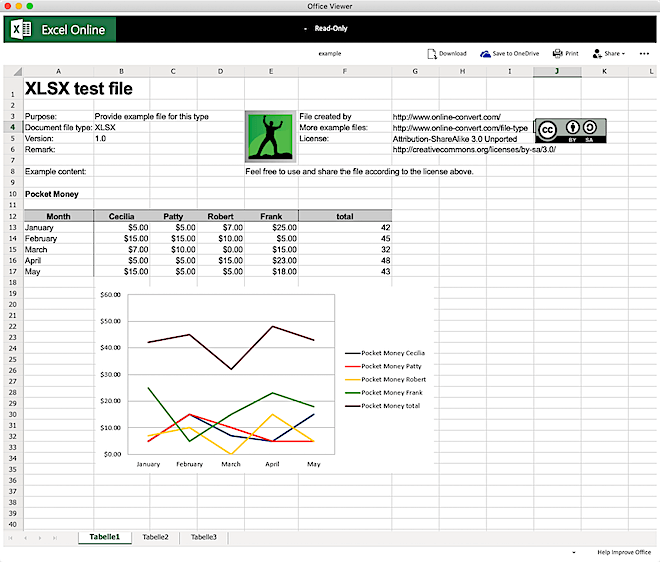Viewport: 660px width, 562px height.
Task: Click the Select All corner triangle
Action: tap(17, 72)
